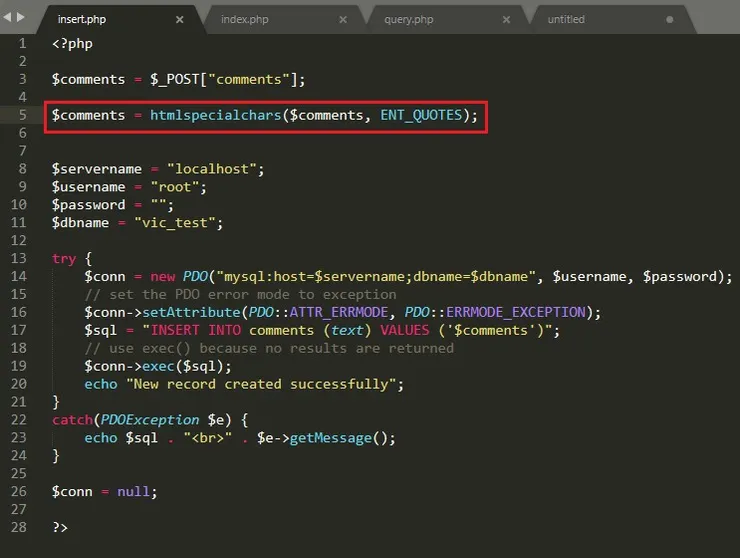
Task: Click the htmlspecialchars function name
Action: [215, 115]
